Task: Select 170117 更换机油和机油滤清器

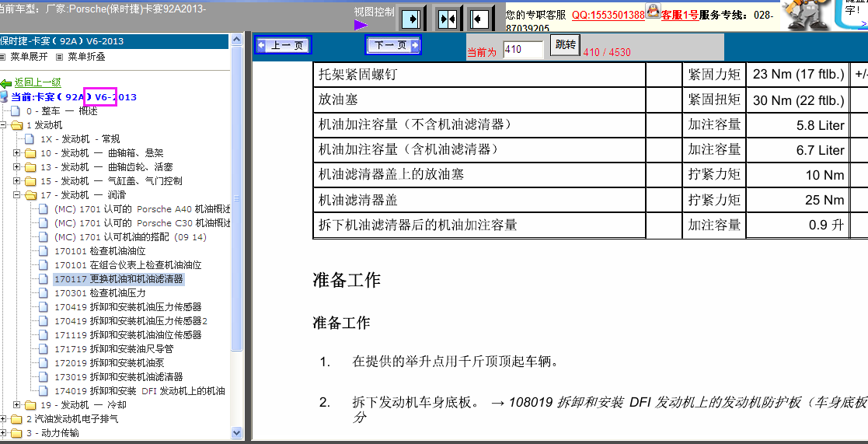Action: pos(118,279)
